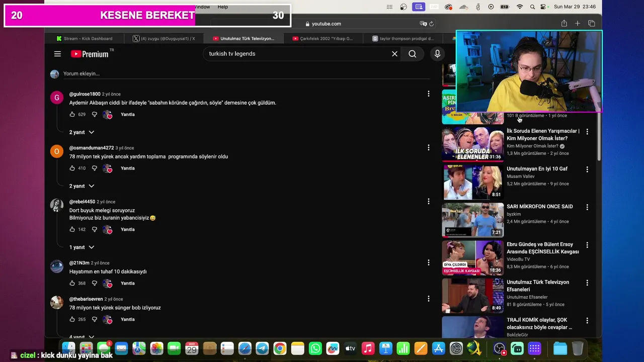Reply via Yanıtla on @rebel4450 comment
Viewport: 644px width, 362px height.
128,230
